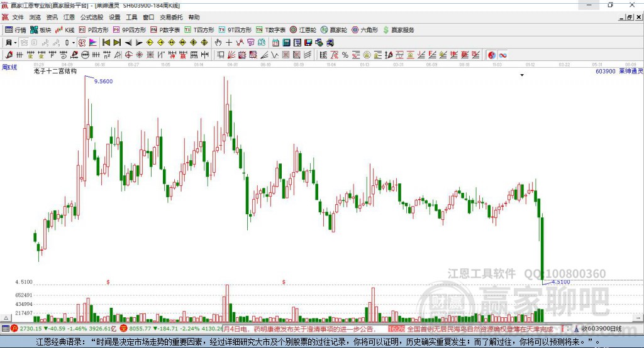This screenshot has width=644, height=348.
Task: Select the Gann fan line tool
Action: point(231,55)
